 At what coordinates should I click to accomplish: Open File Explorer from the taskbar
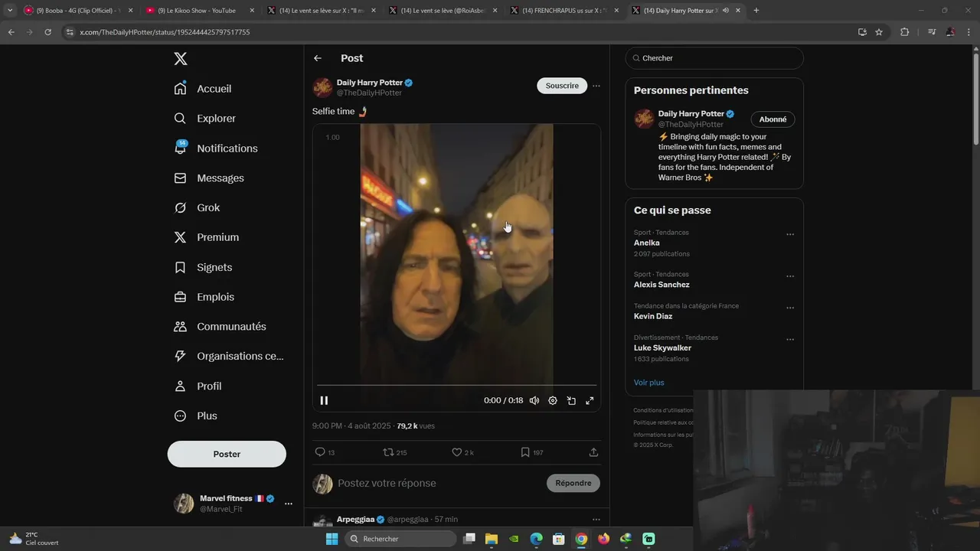tap(492, 539)
